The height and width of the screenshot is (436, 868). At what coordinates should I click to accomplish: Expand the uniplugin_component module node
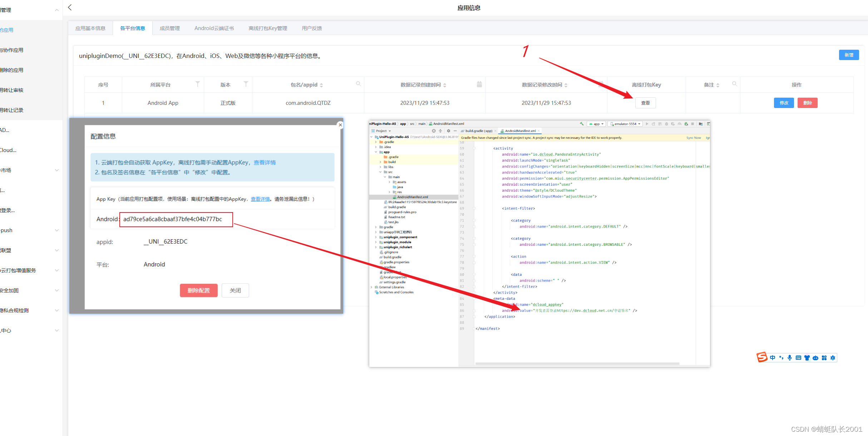[x=376, y=237]
